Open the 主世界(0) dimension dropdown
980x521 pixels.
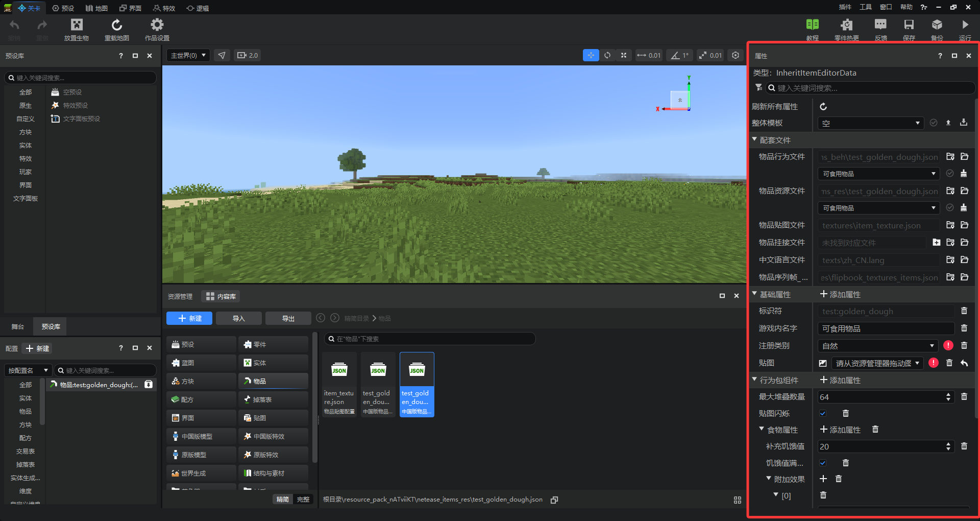pos(188,55)
